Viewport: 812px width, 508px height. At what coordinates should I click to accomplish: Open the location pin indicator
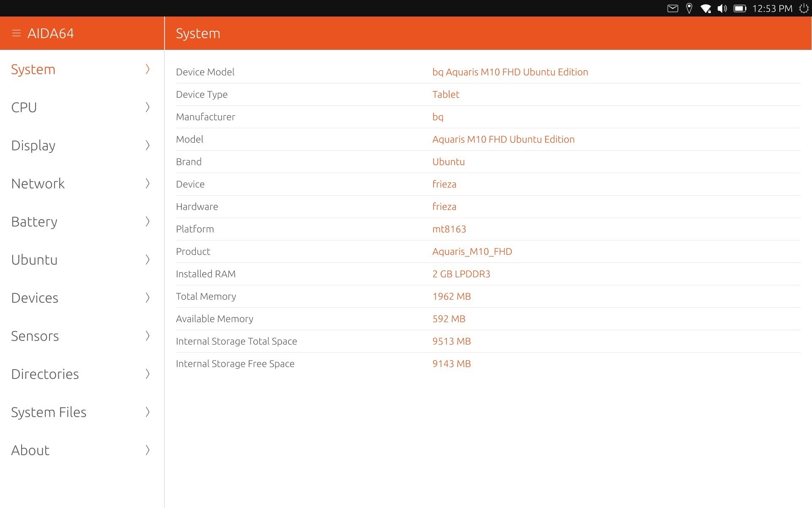click(x=689, y=8)
